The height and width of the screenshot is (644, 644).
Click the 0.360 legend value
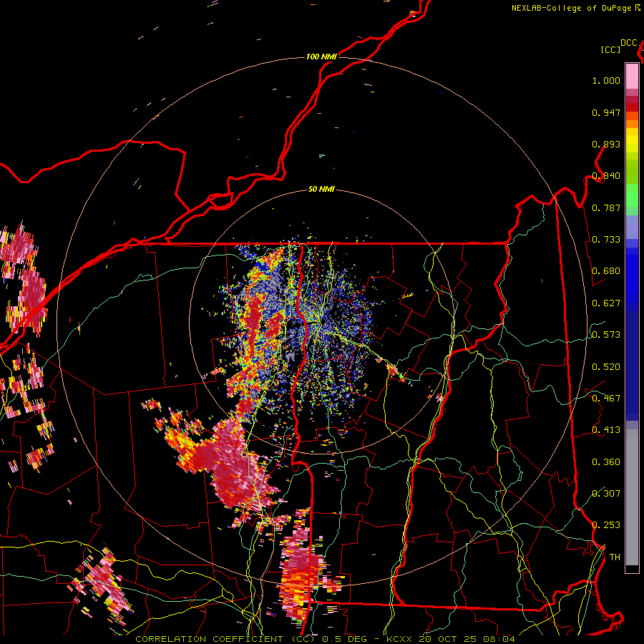pyautogui.click(x=606, y=462)
